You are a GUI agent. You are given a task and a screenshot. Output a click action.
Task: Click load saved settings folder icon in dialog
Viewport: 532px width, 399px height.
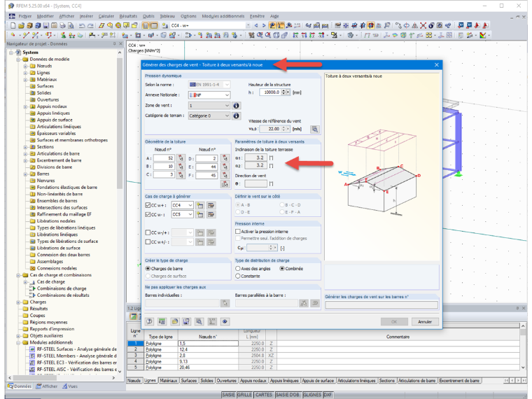[175, 321]
